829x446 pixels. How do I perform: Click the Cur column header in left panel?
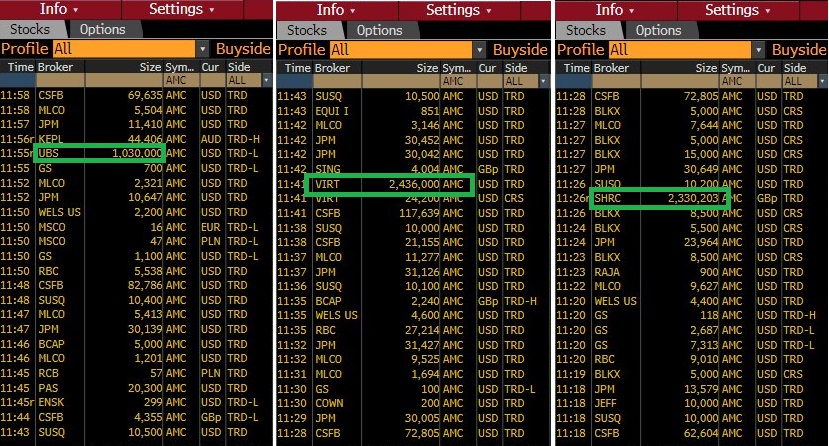pos(213,67)
